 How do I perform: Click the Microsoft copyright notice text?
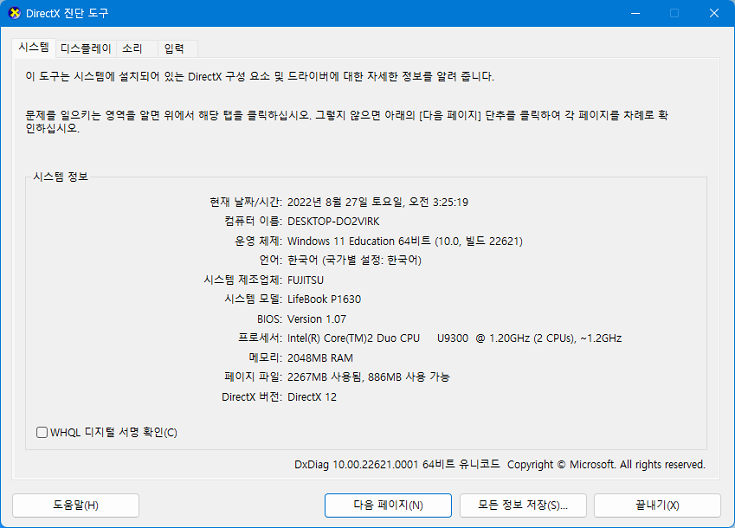tap(606, 465)
